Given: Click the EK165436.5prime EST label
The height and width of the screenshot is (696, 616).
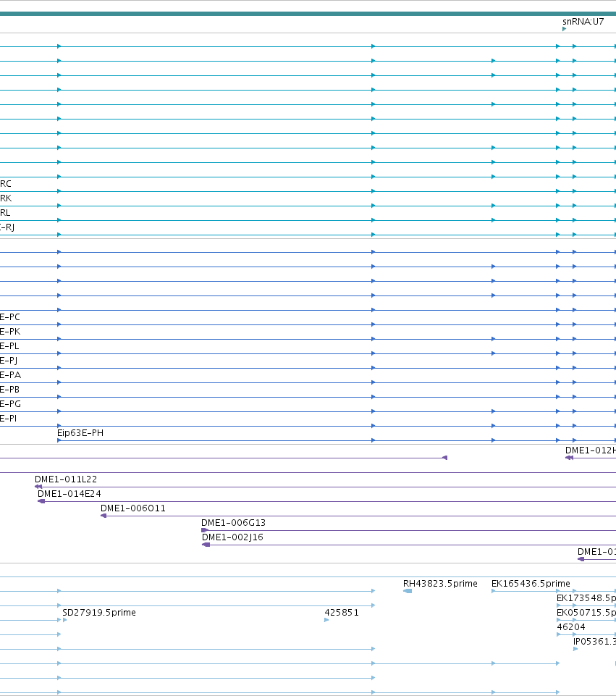Looking at the screenshot, I should (x=531, y=584).
